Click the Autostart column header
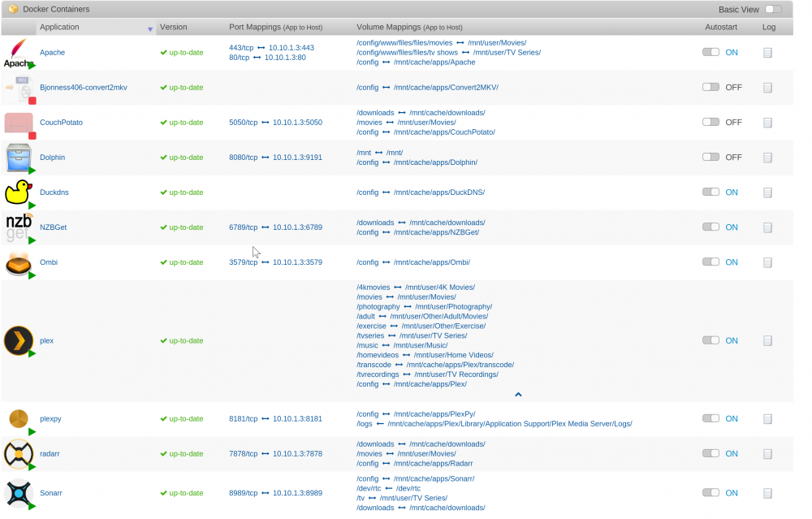 (x=721, y=27)
